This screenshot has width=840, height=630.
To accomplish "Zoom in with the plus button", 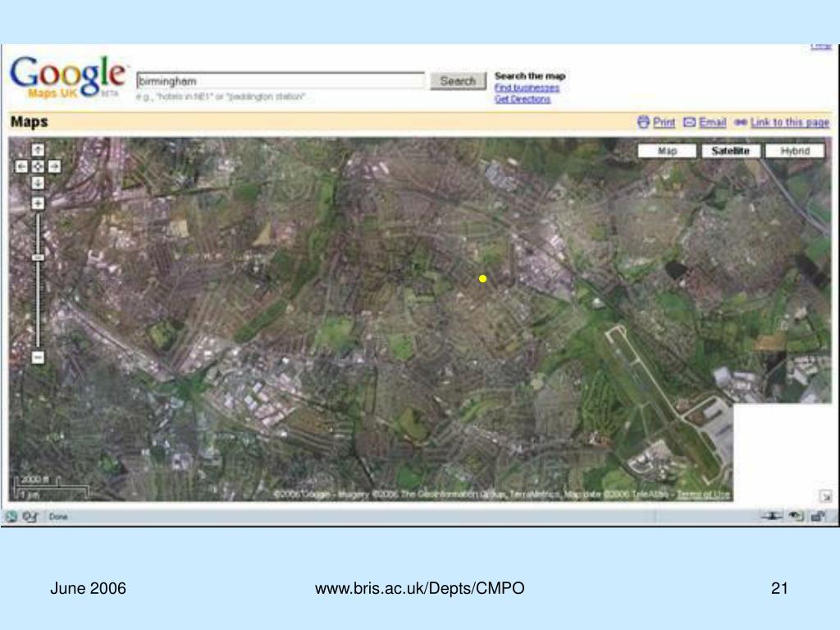I will click(x=38, y=203).
